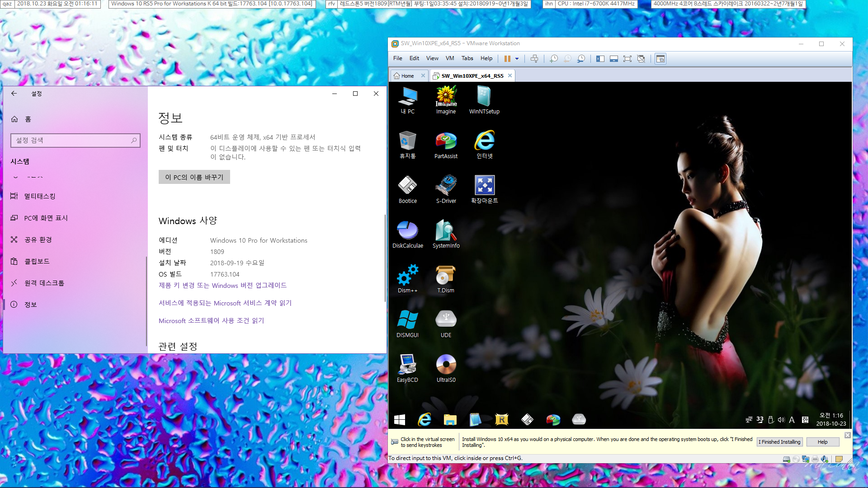Click into the 설정 검색 input field
This screenshot has width=868, height=488.
tap(75, 140)
